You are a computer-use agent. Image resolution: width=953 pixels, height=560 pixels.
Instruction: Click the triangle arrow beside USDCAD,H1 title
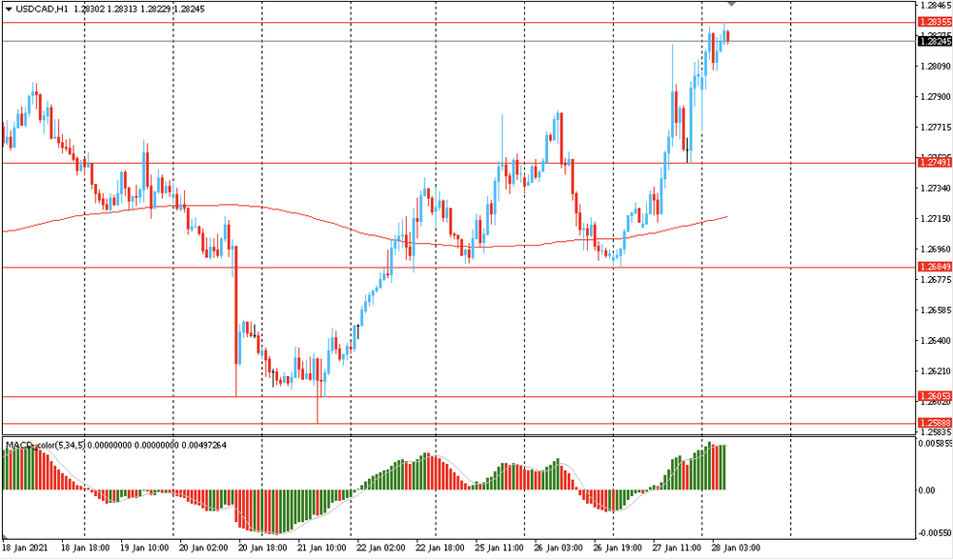(8, 8)
